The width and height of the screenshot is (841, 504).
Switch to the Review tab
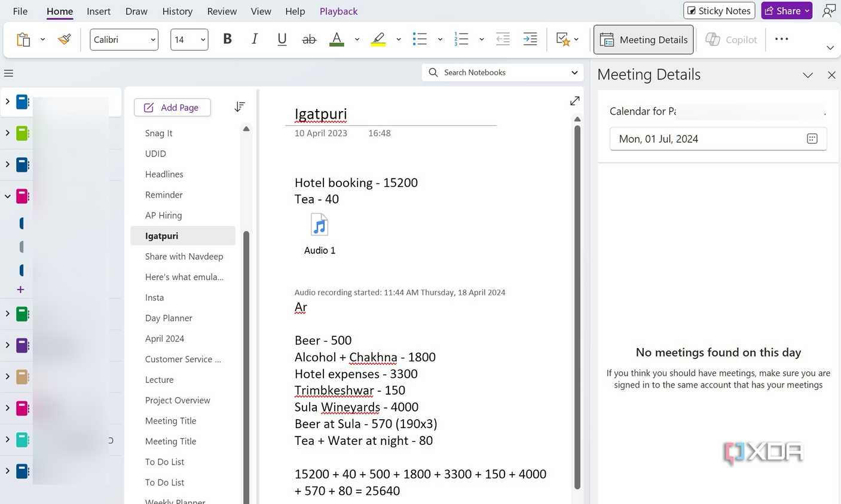[222, 11]
